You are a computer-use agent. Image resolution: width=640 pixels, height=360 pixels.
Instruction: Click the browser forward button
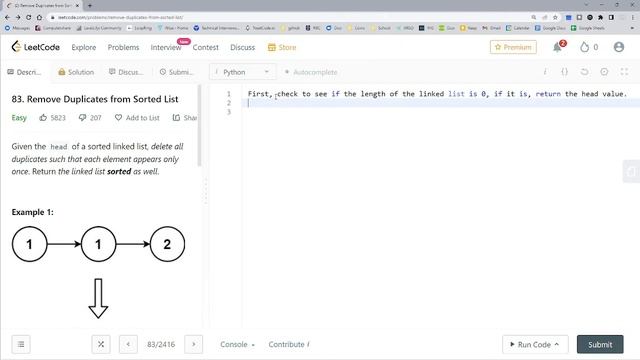pyautogui.click(x=18, y=17)
